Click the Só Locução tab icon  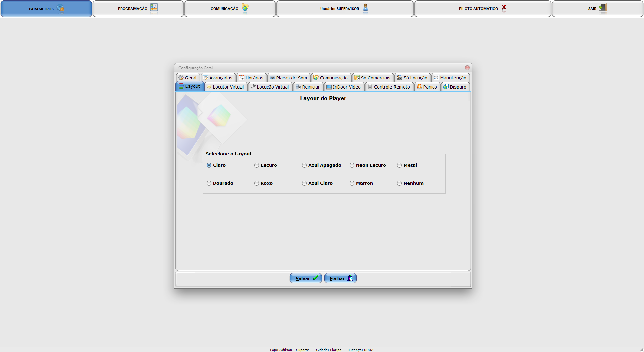(x=399, y=78)
